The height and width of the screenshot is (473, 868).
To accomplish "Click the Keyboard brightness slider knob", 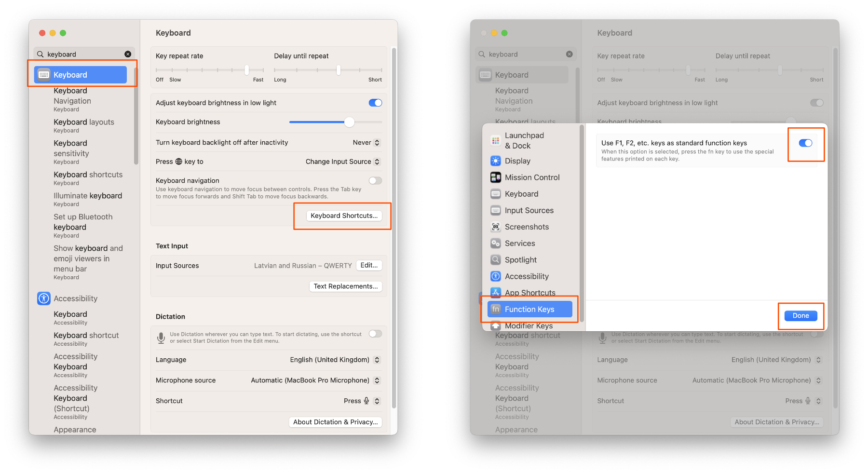I will point(349,122).
